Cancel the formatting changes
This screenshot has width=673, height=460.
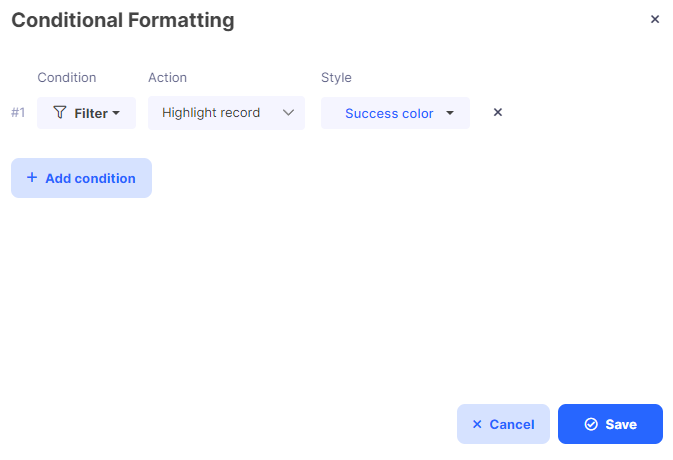click(503, 424)
